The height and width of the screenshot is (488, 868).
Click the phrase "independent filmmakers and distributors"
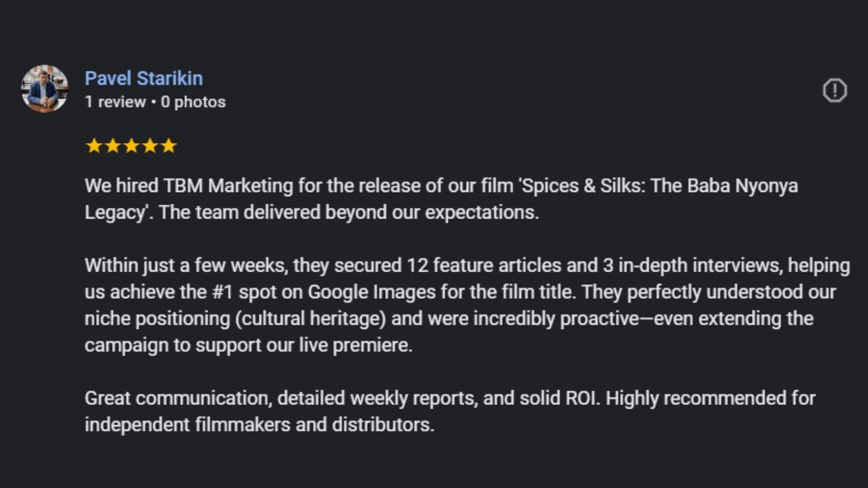coord(259,425)
